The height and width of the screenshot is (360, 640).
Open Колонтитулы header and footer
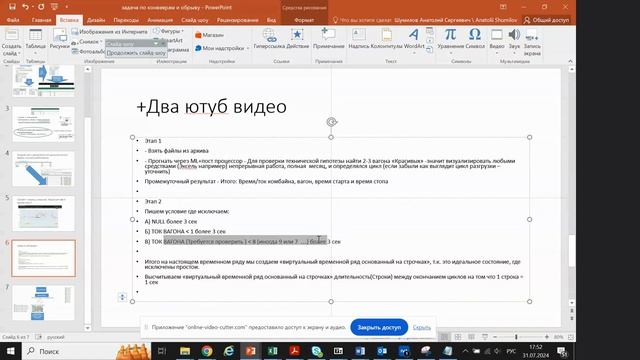[387, 39]
